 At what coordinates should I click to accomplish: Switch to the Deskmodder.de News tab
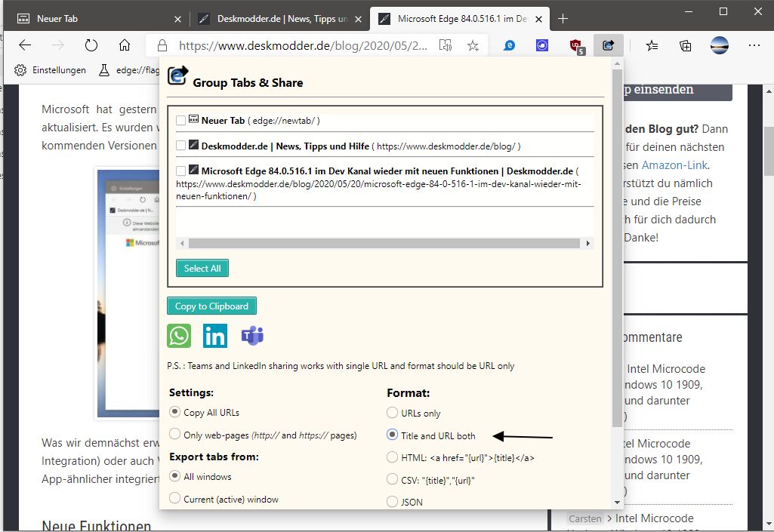point(279,19)
